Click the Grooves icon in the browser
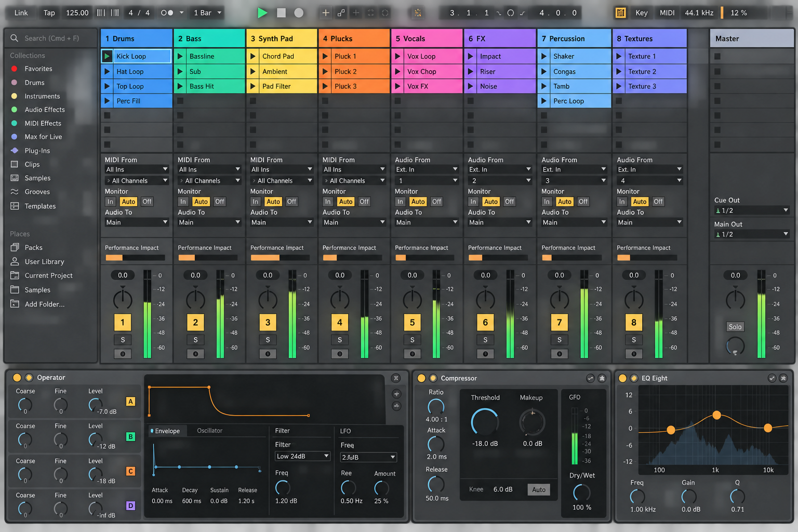The width and height of the screenshot is (798, 532). click(x=15, y=192)
